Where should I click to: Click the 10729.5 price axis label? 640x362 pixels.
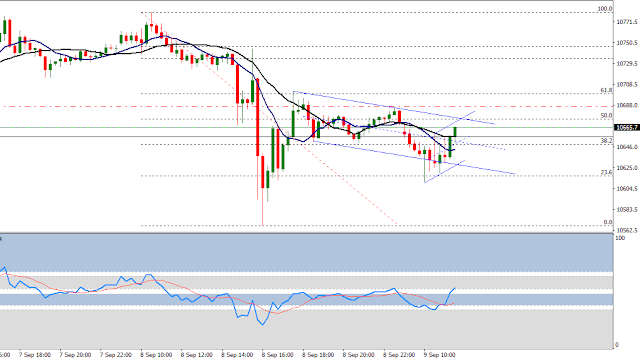pos(627,64)
